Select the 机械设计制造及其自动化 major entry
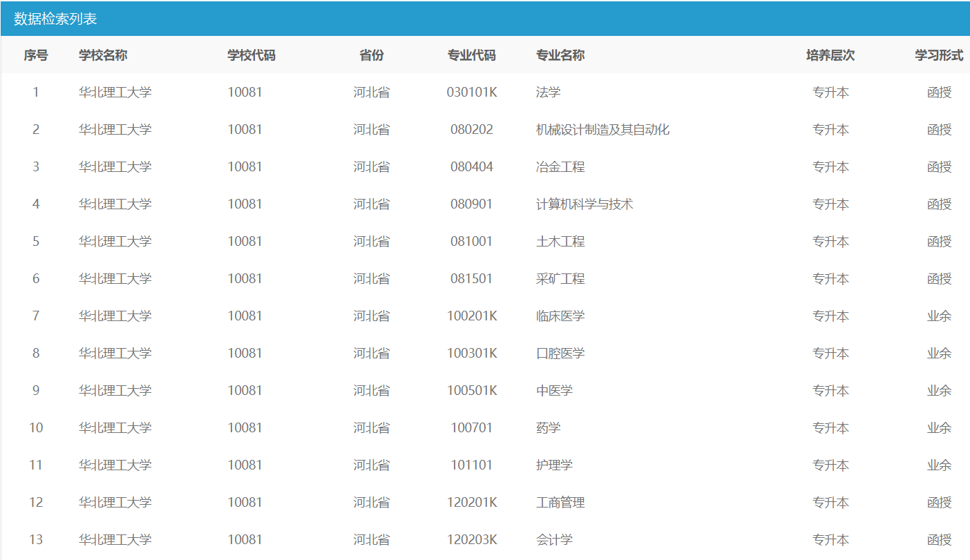 click(x=602, y=130)
